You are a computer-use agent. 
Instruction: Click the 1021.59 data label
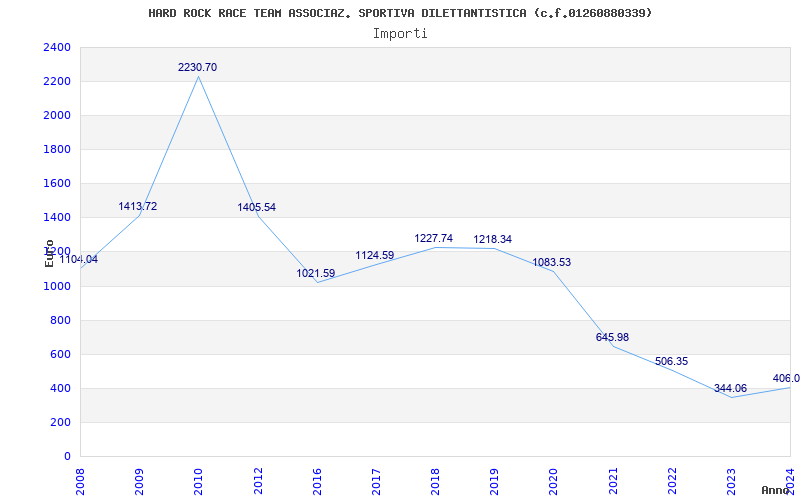point(316,273)
